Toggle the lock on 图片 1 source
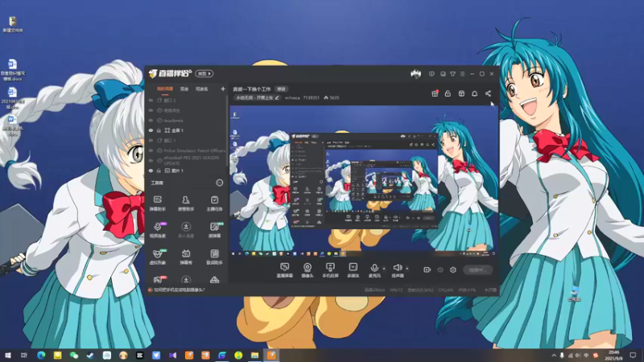Viewport: 644px width, 362px height. click(159, 171)
